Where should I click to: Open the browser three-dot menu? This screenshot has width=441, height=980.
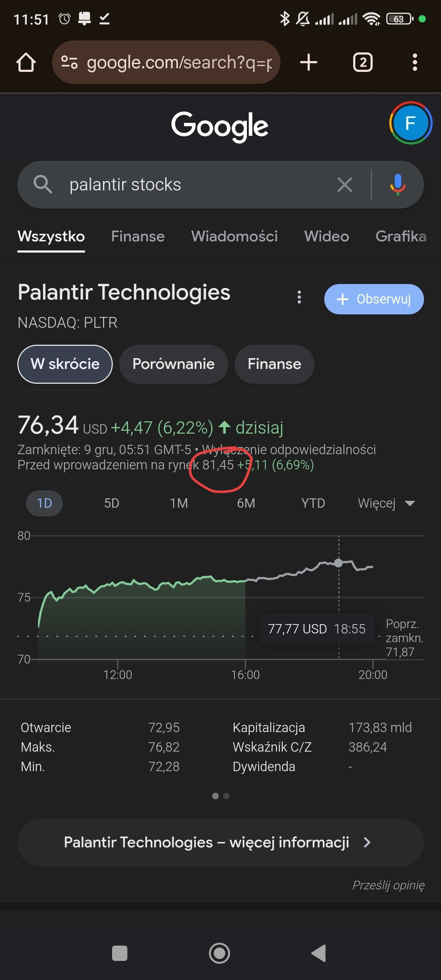(x=415, y=63)
